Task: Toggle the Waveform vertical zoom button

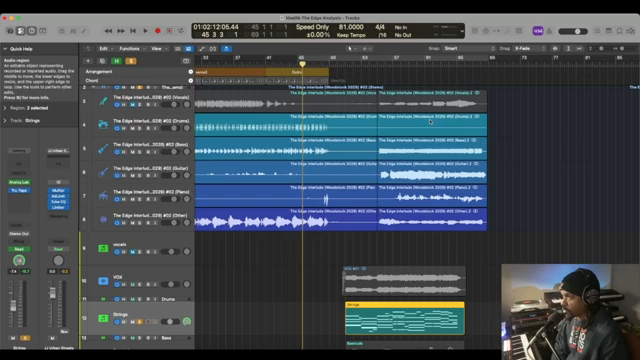Action: pos(555,49)
